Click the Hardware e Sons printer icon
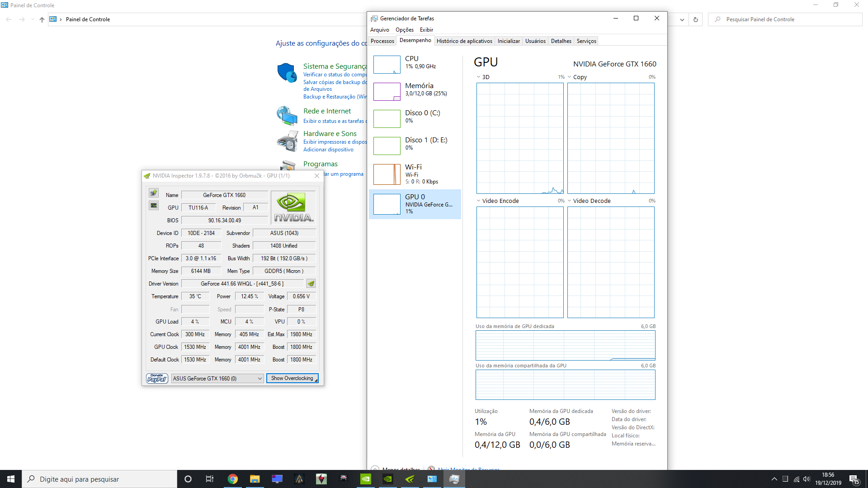 pyautogui.click(x=287, y=141)
